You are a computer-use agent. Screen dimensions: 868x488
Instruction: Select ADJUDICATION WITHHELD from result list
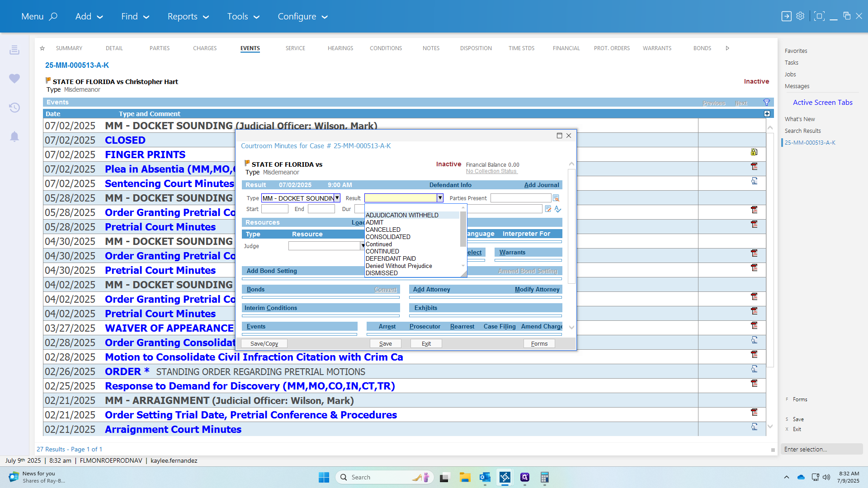412,215
